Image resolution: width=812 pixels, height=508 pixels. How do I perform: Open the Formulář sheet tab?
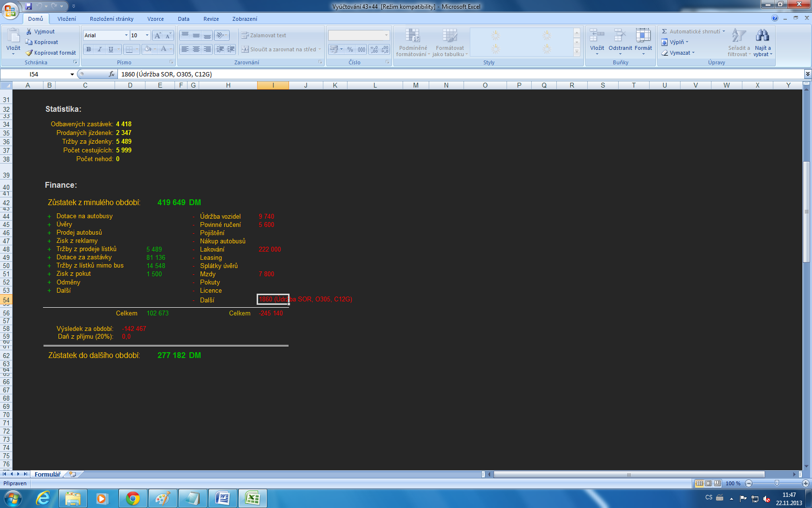(x=47, y=474)
